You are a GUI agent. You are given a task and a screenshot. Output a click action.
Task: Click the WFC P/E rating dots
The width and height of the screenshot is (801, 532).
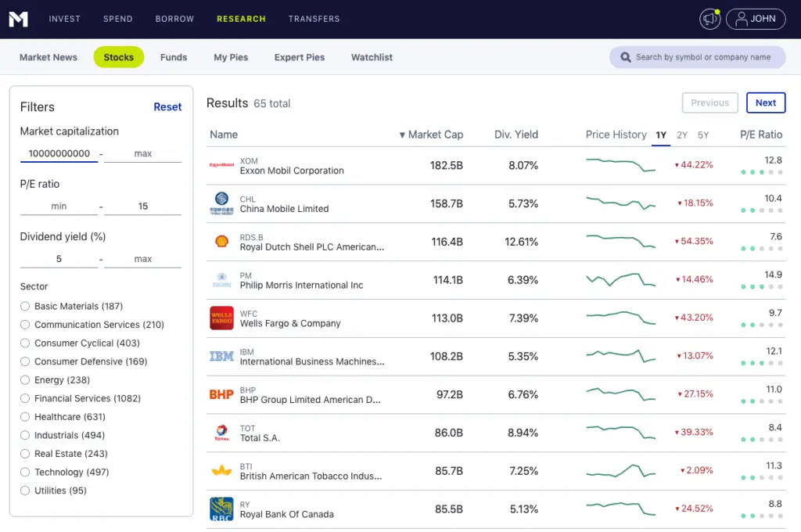point(761,325)
